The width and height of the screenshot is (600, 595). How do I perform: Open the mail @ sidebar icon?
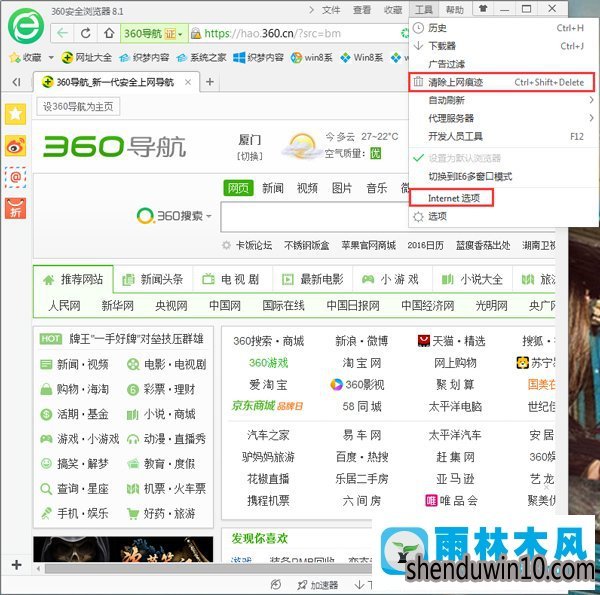[x=15, y=177]
